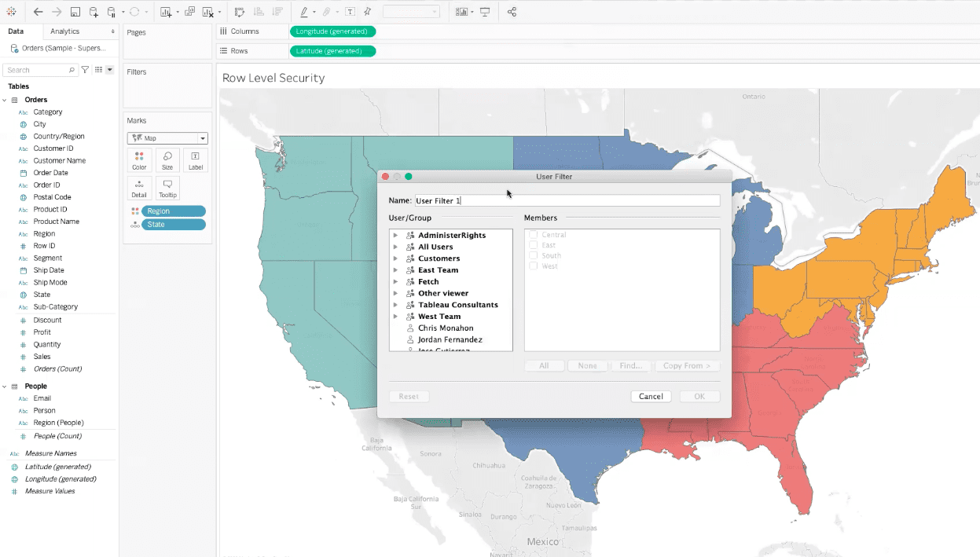Click the Save workbook toolbar icon
The height and width of the screenshot is (557, 980).
[x=75, y=12]
